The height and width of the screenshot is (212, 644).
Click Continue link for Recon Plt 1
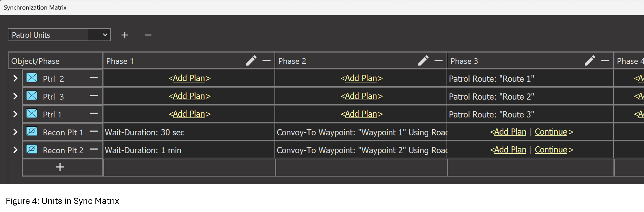551,132
